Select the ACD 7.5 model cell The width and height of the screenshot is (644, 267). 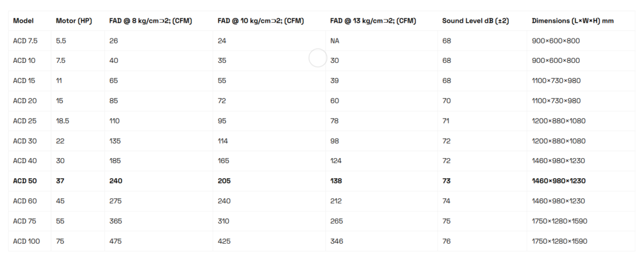[25, 41]
